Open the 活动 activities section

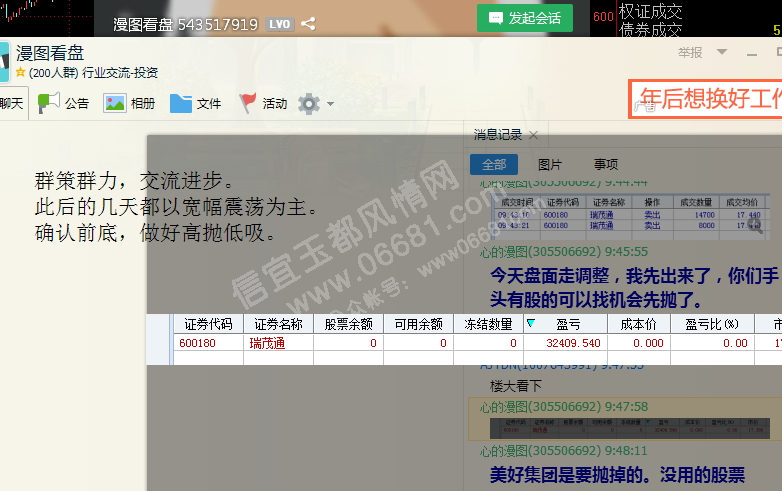[x=263, y=103]
